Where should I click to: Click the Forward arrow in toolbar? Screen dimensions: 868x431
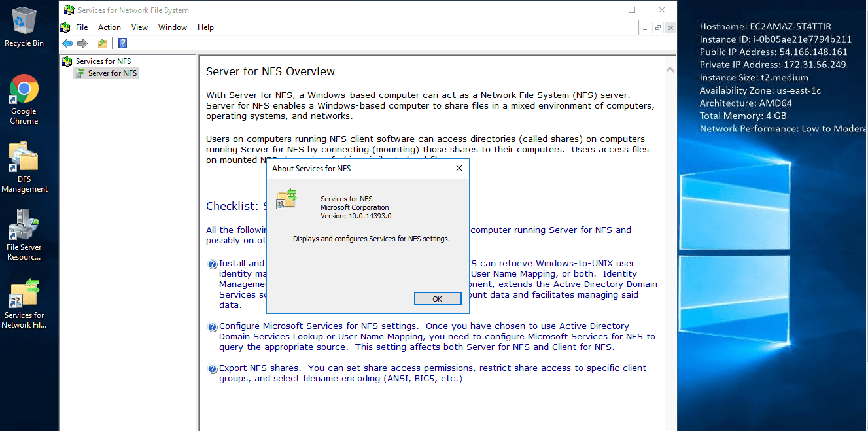(82, 43)
